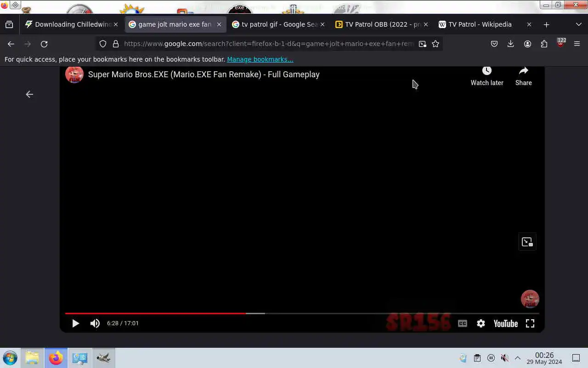This screenshot has width=588, height=368.
Task: Open the desktop monitor app in taskbar
Action: 80,358
